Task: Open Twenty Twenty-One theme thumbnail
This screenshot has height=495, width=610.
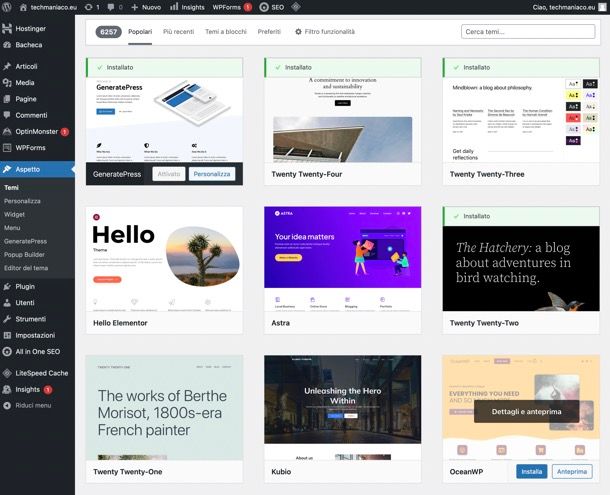Action: coord(164,407)
